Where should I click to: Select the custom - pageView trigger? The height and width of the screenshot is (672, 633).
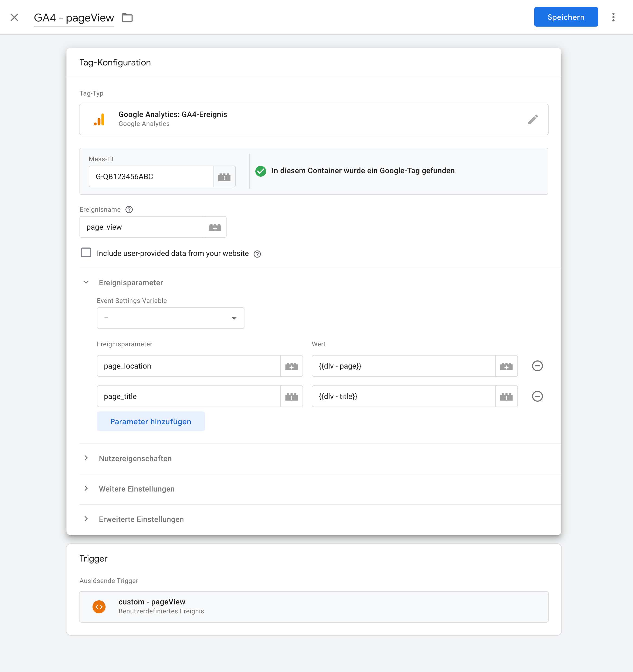pyautogui.click(x=313, y=607)
